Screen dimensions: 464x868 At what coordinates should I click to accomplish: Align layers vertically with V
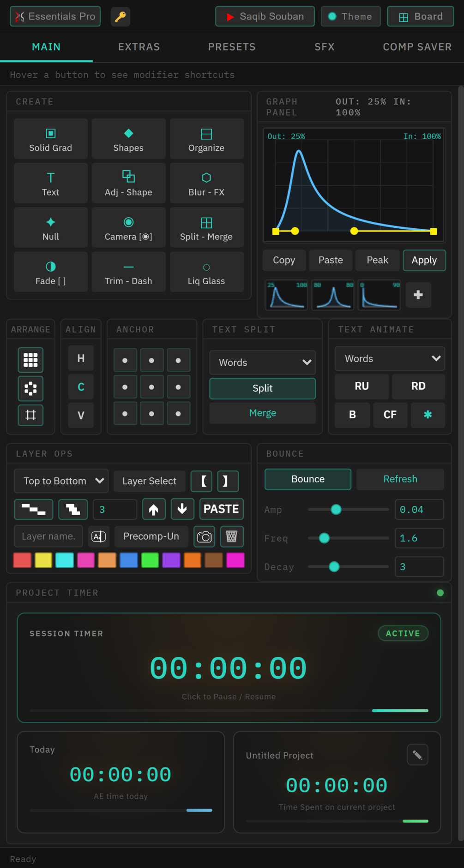coord(81,416)
